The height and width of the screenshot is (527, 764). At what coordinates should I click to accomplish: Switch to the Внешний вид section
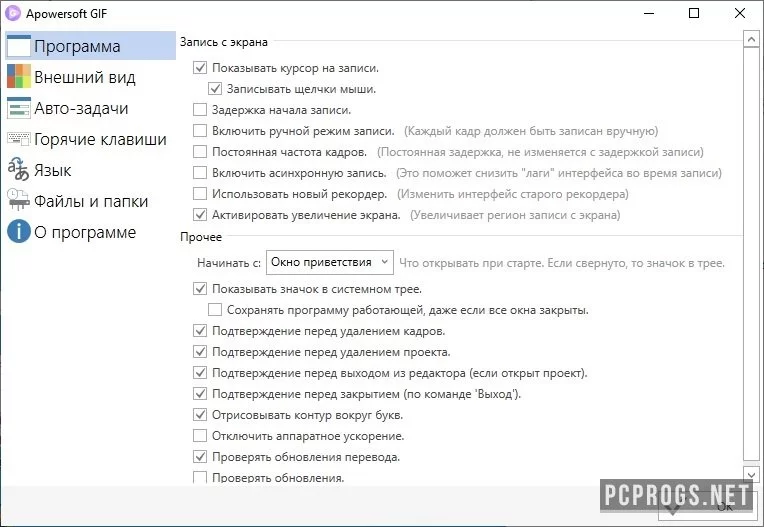[x=85, y=77]
